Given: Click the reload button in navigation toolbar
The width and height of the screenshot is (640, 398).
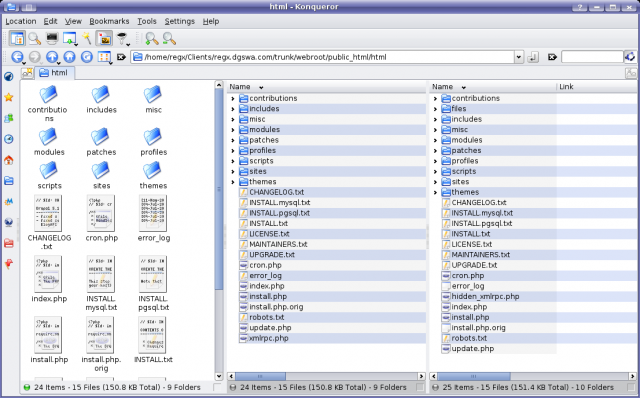Looking at the screenshot, I should click(87, 57).
